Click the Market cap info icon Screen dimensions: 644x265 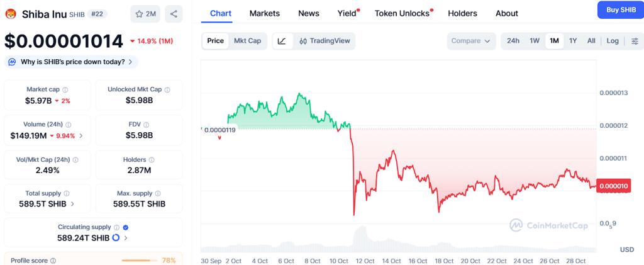click(x=65, y=89)
